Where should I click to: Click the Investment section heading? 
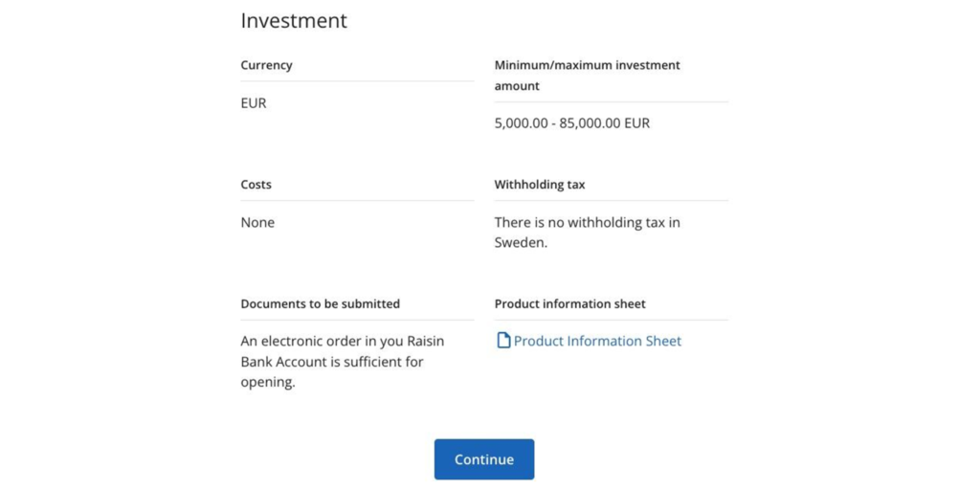294,21
